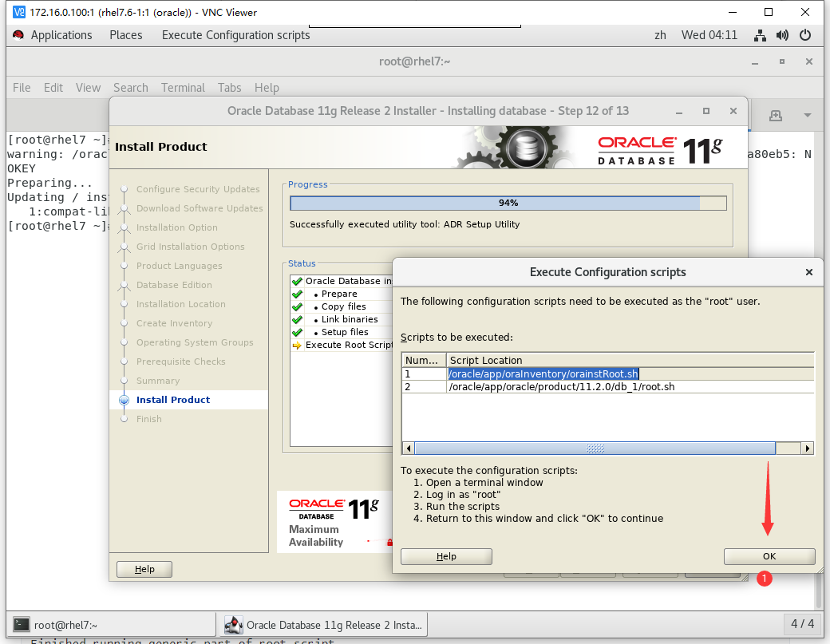Click Execute Root Scripts status row
This screenshot has height=644, width=830.
coord(342,345)
